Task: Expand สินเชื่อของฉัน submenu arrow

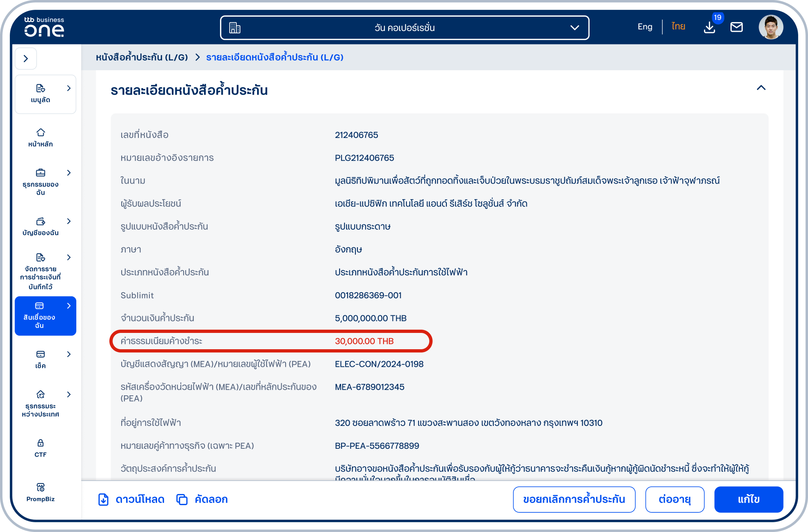Action: [69, 306]
